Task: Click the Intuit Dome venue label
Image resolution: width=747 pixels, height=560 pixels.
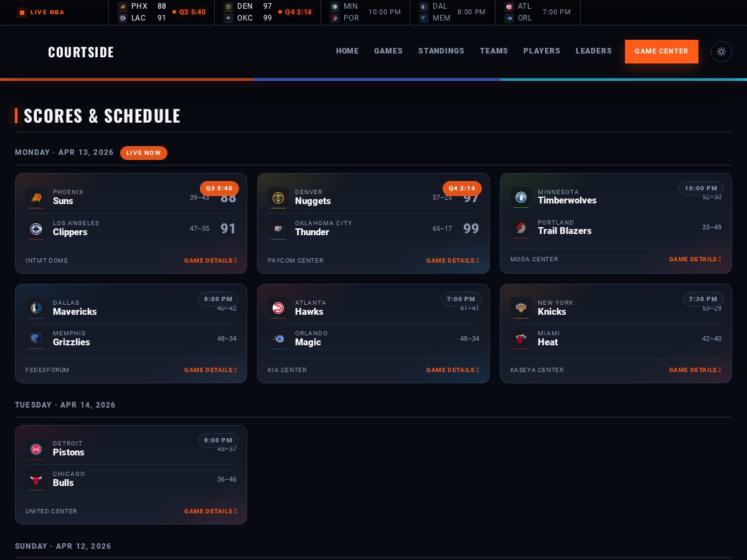Action: pyautogui.click(x=47, y=261)
